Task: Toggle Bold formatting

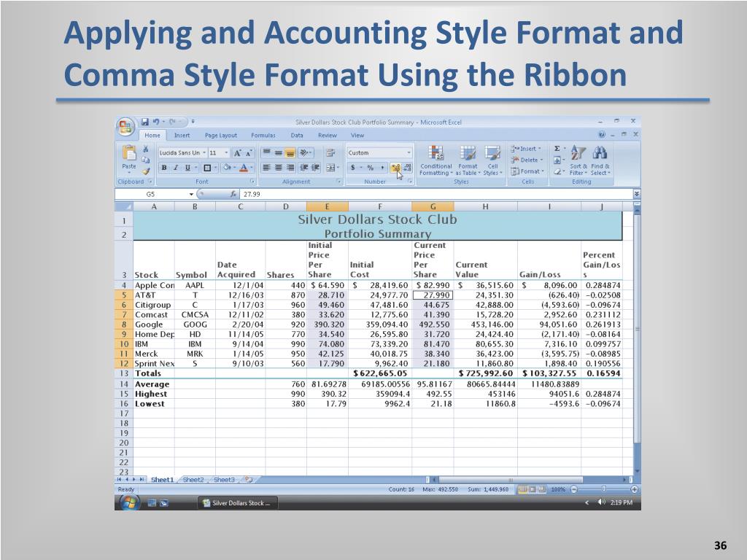Action: point(164,168)
